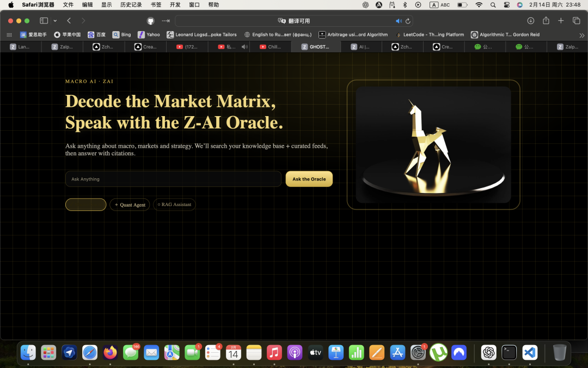Open Control Center in menu bar
Image resolution: width=588 pixels, height=368 pixels.
pos(507,5)
